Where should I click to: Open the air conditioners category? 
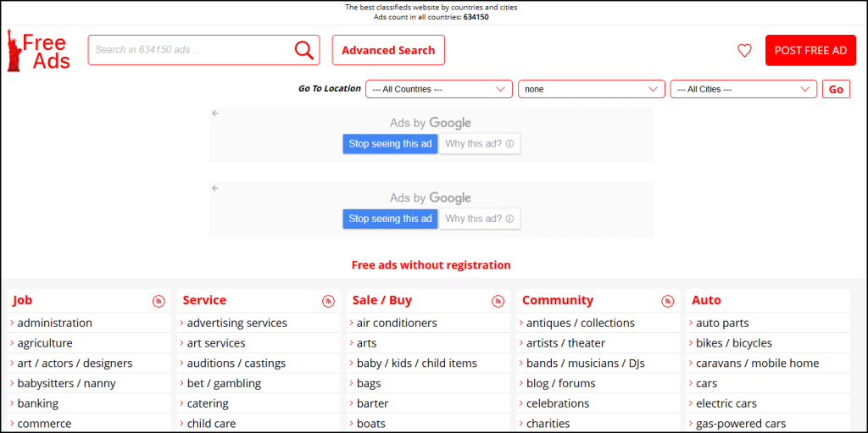397,323
